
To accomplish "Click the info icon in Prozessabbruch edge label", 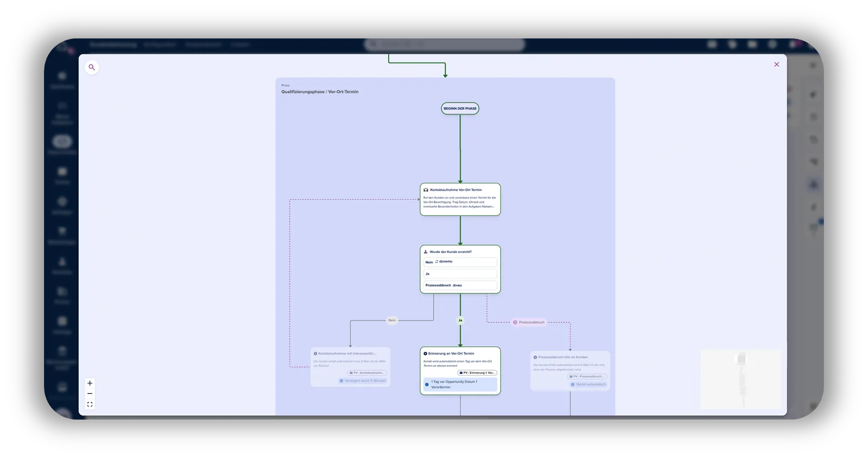I will [x=515, y=322].
